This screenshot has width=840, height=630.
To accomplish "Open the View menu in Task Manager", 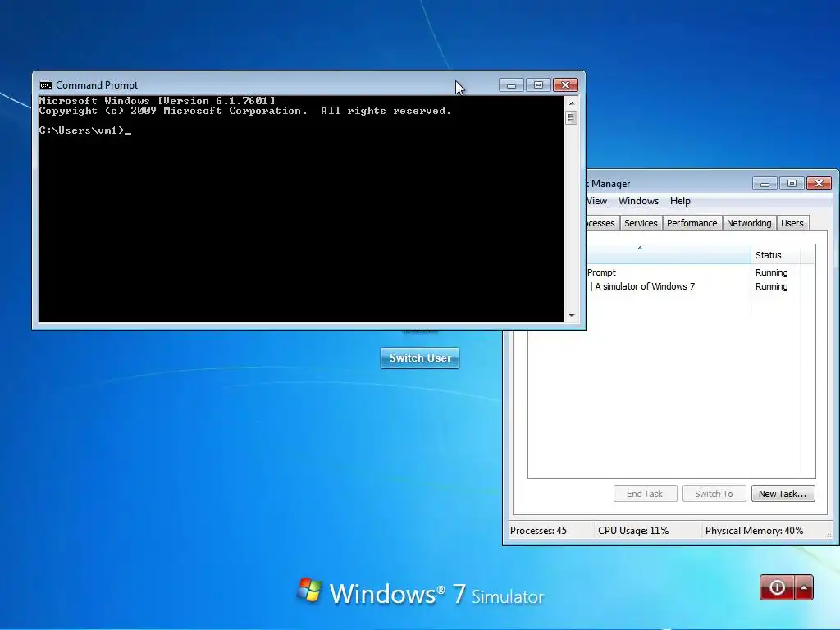I will (597, 201).
